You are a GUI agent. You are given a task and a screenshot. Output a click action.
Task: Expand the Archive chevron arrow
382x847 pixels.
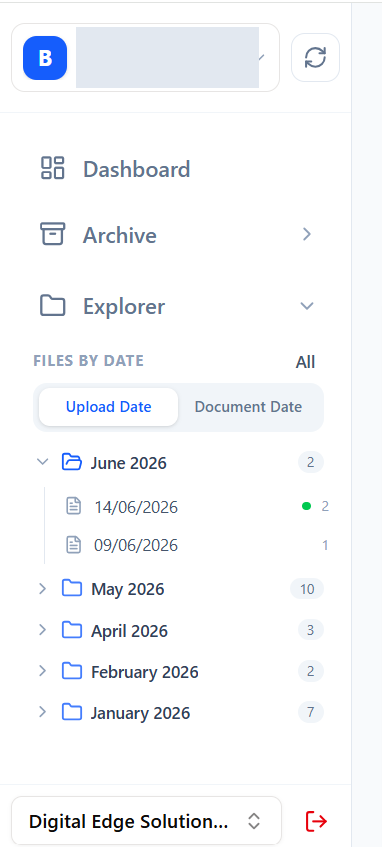pos(307,234)
